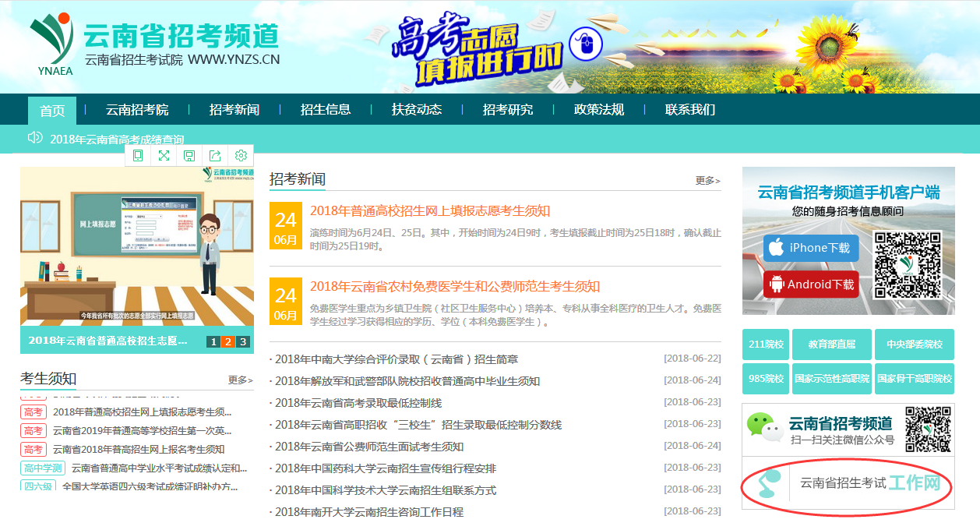The height and width of the screenshot is (530, 980).
Task: Open the gear settings icon above slideshow
Action: pyautogui.click(x=241, y=156)
